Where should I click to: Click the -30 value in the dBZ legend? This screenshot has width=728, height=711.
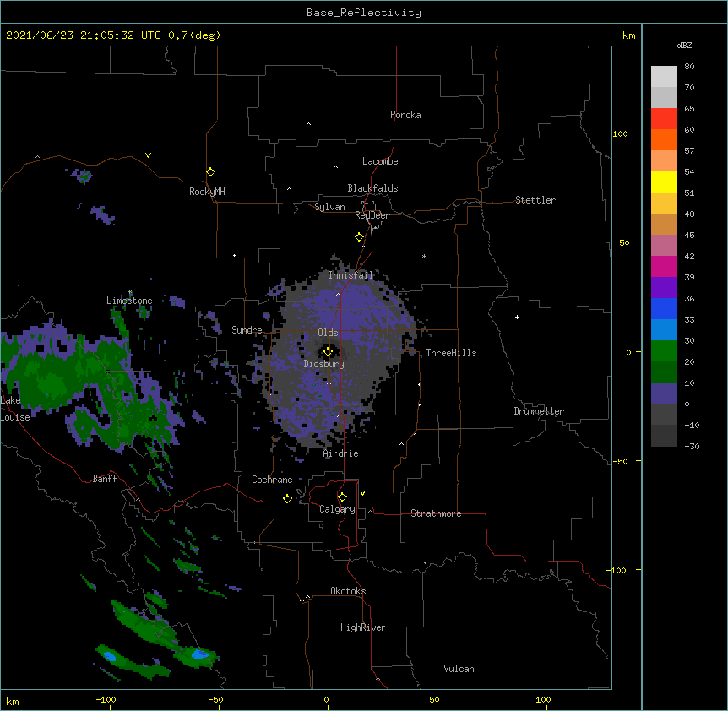(692, 447)
